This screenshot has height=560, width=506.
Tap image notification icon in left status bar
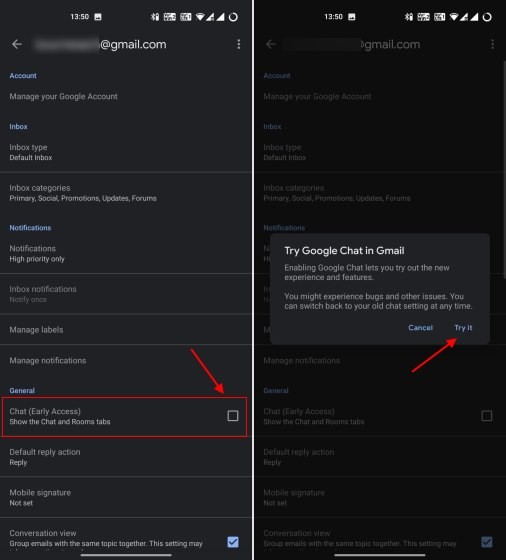pyautogui.click(x=98, y=17)
